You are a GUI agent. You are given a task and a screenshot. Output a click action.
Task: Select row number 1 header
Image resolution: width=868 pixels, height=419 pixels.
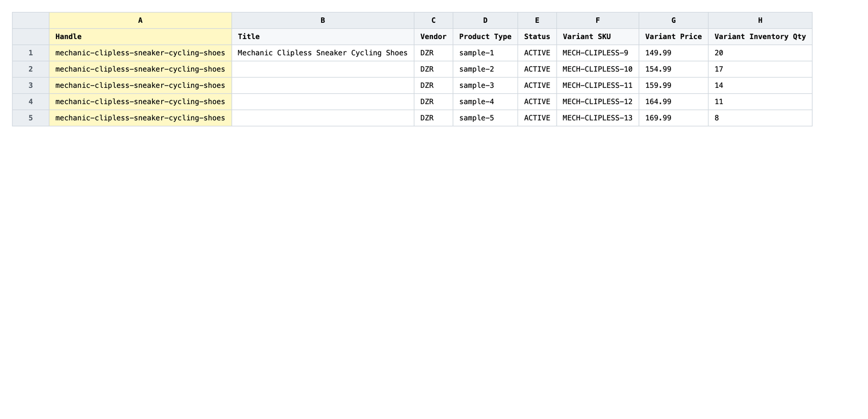pos(31,53)
